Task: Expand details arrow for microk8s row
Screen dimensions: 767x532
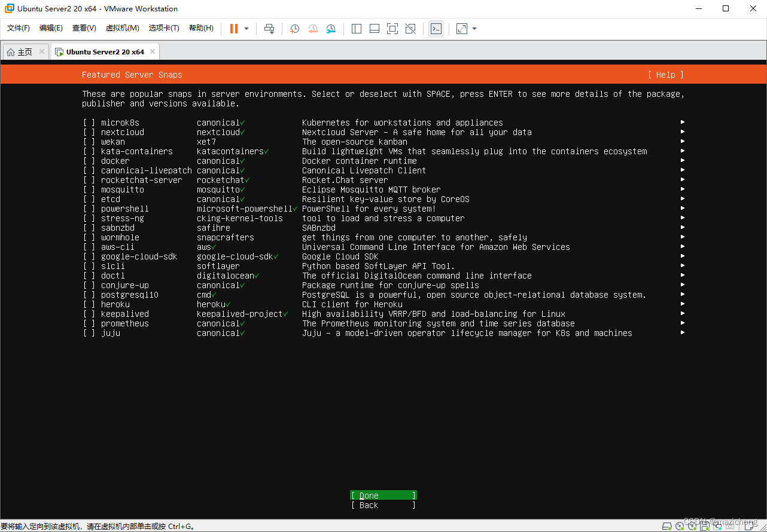Action: (x=683, y=123)
